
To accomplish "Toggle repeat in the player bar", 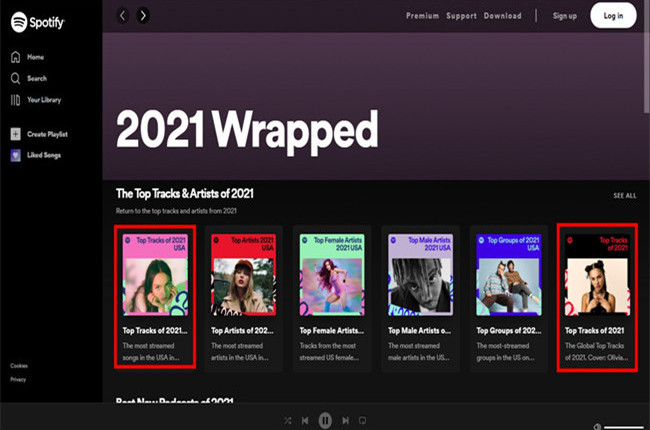I will point(362,420).
